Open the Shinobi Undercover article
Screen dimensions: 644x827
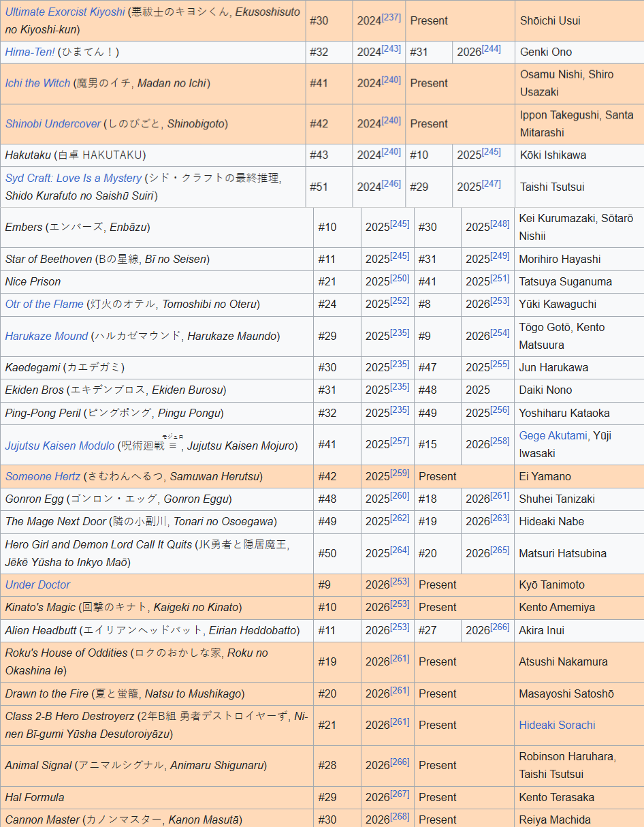[53, 124]
